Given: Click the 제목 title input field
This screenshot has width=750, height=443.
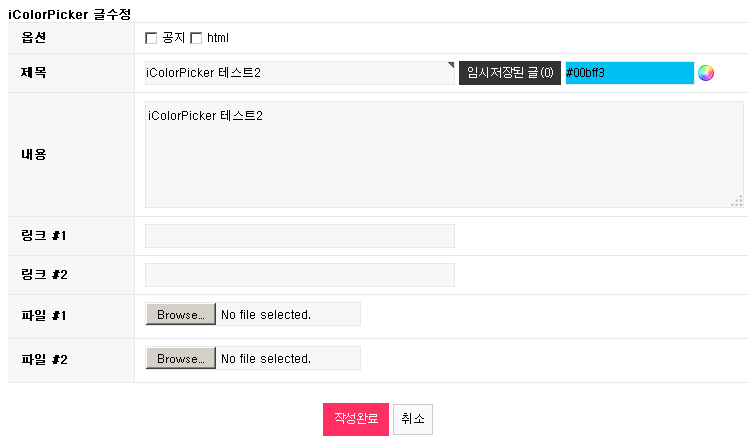Looking at the screenshot, I should (x=298, y=73).
